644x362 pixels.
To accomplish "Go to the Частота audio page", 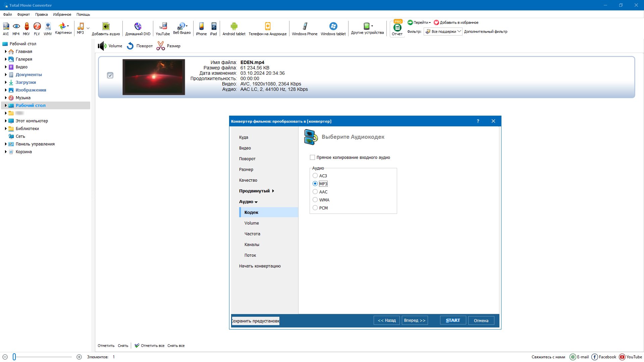I will (x=252, y=234).
